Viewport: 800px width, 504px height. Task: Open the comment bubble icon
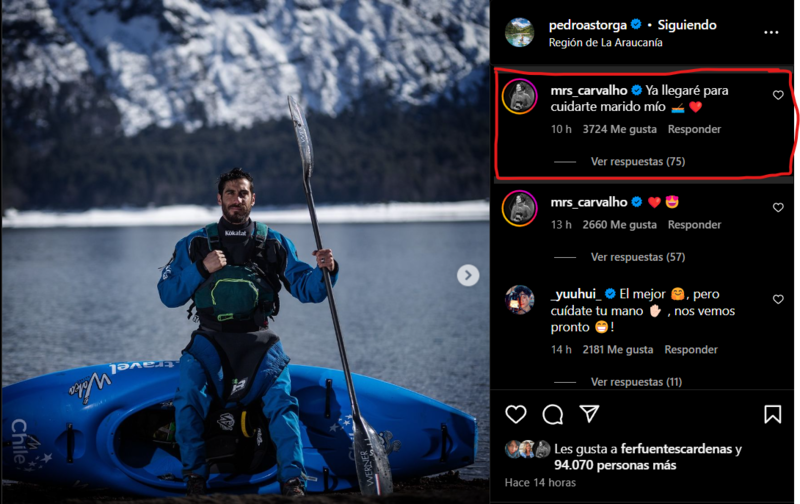click(x=553, y=414)
